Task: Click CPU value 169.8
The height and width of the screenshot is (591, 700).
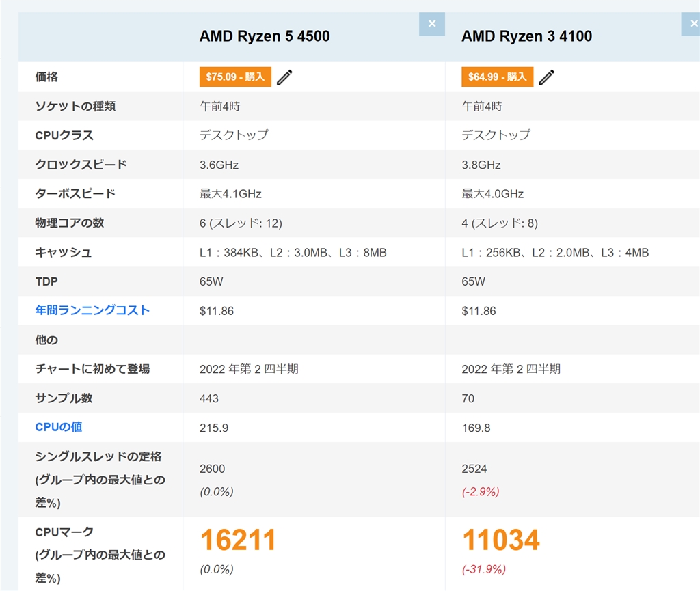Action: (x=476, y=428)
